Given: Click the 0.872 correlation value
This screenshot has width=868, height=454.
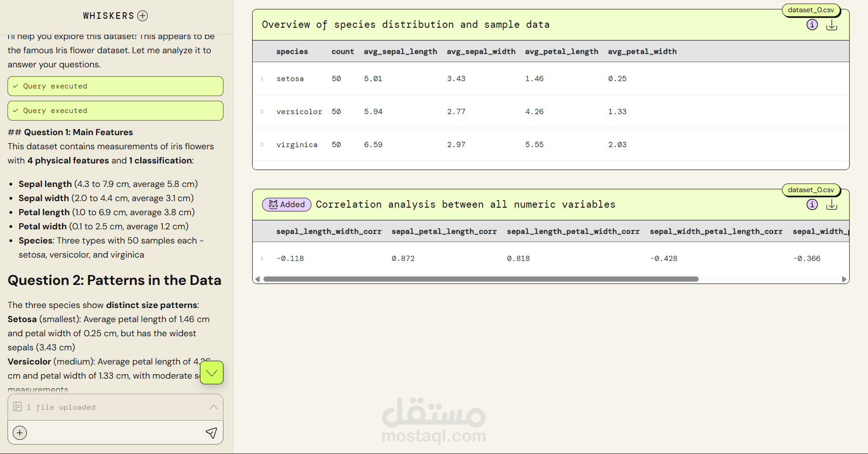Looking at the screenshot, I should tap(403, 259).
